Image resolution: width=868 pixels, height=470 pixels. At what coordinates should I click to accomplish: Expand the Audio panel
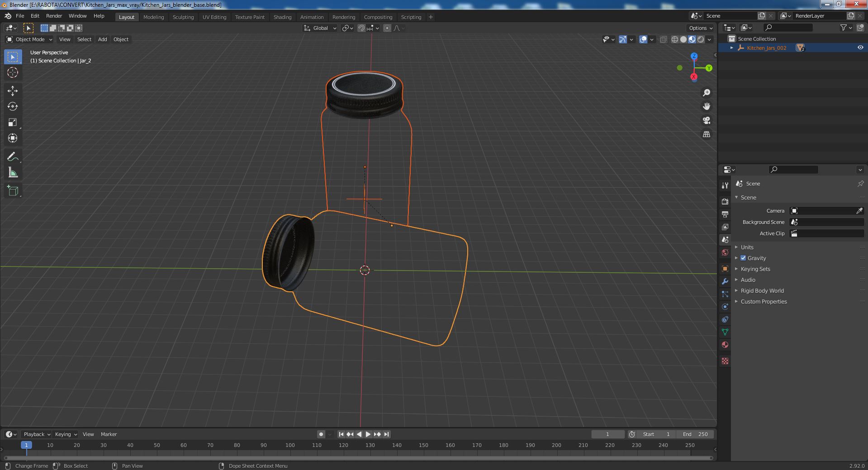(x=748, y=280)
